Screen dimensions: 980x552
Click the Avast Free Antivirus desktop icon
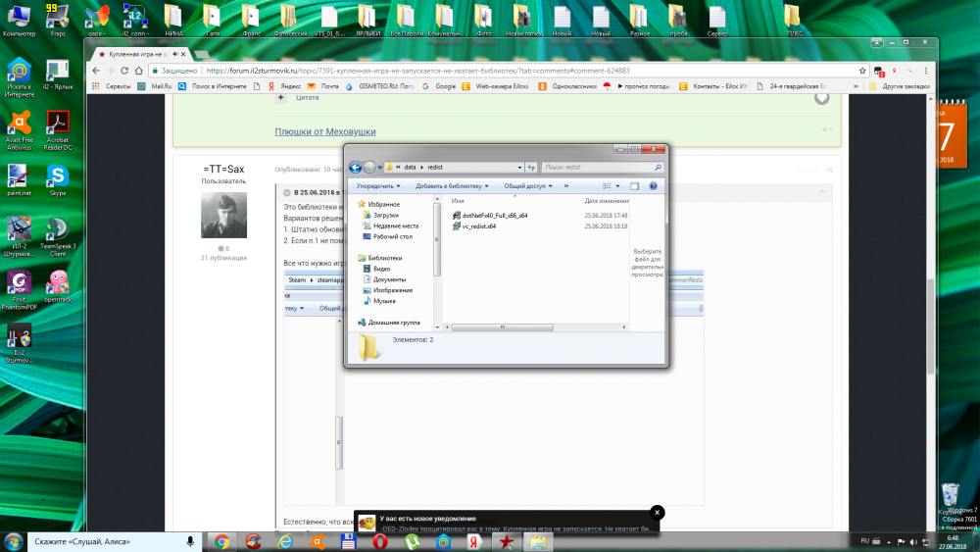(x=19, y=125)
